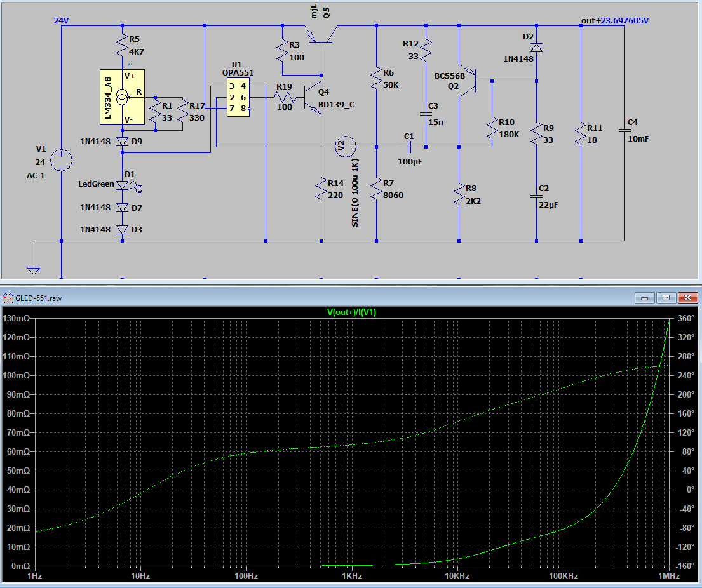The width and height of the screenshot is (702, 588).
Task: Click the 15n value of C3
Action: pyautogui.click(x=436, y=122)
